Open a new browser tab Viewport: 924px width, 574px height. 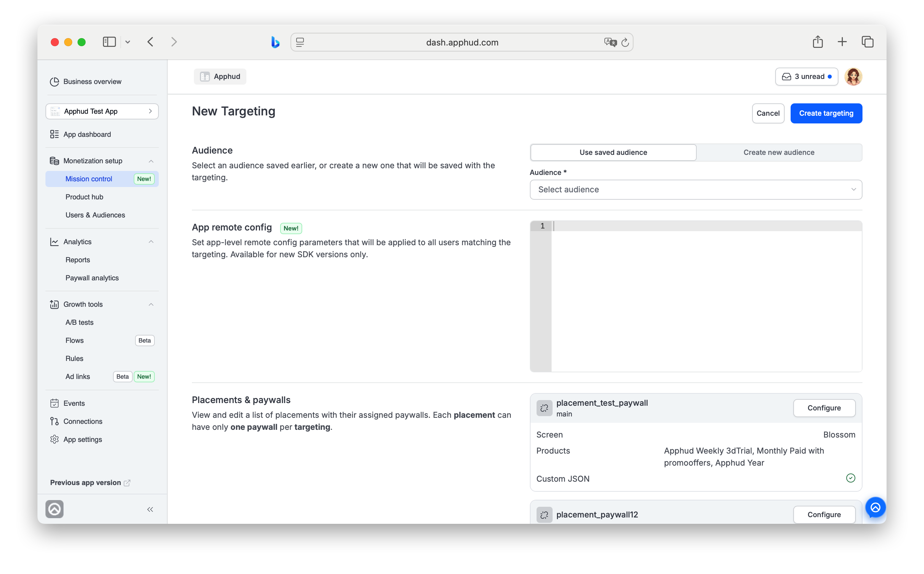coord(842,42)
